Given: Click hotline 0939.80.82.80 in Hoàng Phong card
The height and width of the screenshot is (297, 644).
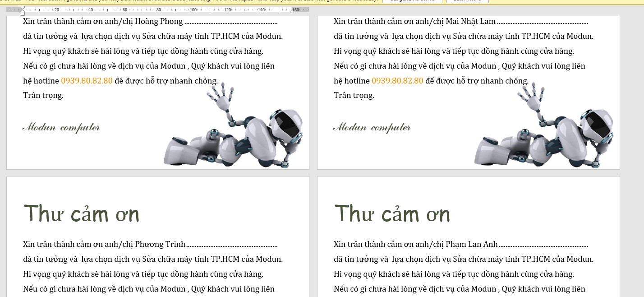Looking at the screenshot, I should [x=87, y=81].
